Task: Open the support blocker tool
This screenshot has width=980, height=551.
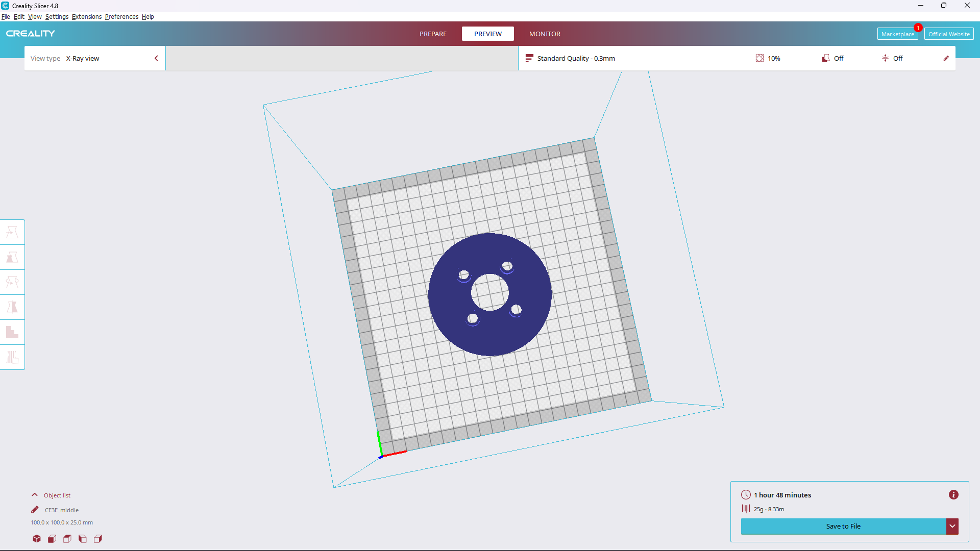Action: 12,357
